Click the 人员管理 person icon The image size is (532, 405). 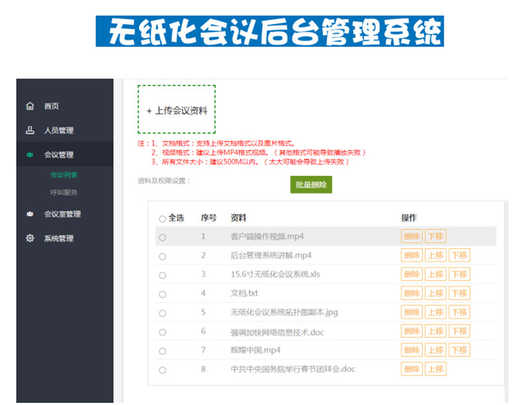point(29,130)
